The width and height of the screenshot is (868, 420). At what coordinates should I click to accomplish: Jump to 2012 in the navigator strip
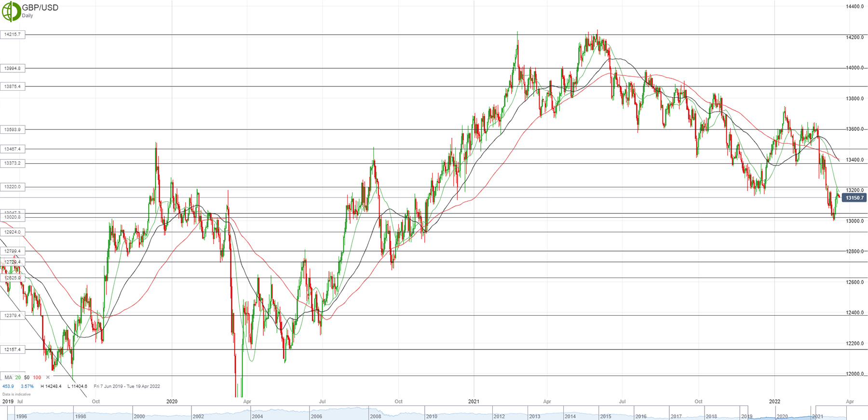point(499,417)
